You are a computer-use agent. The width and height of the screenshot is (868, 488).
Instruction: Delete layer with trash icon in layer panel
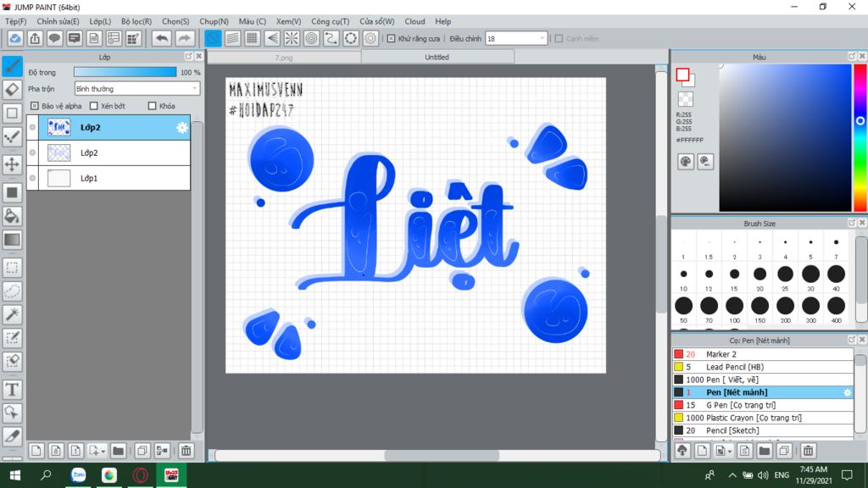pyautogui.click(x=186, y=451)
